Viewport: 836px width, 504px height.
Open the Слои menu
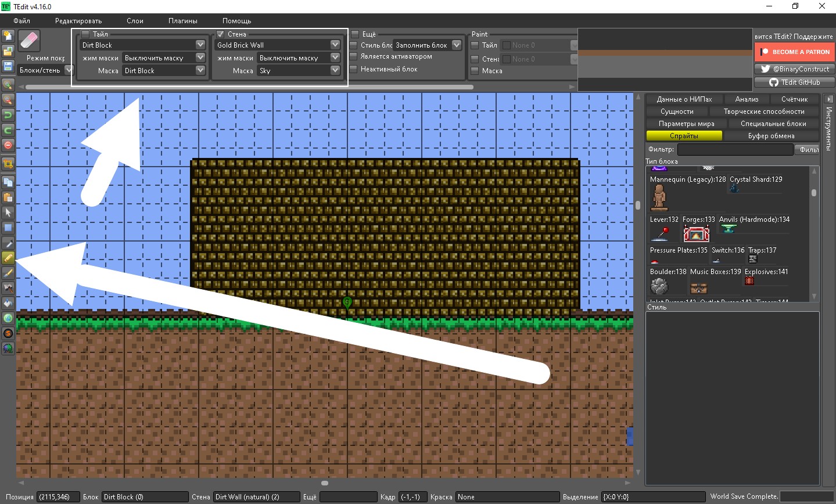tap(135, 21)
